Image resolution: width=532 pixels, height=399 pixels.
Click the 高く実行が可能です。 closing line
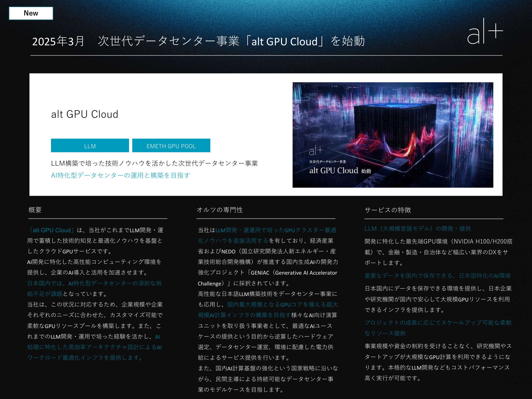(x=393, y=378)
